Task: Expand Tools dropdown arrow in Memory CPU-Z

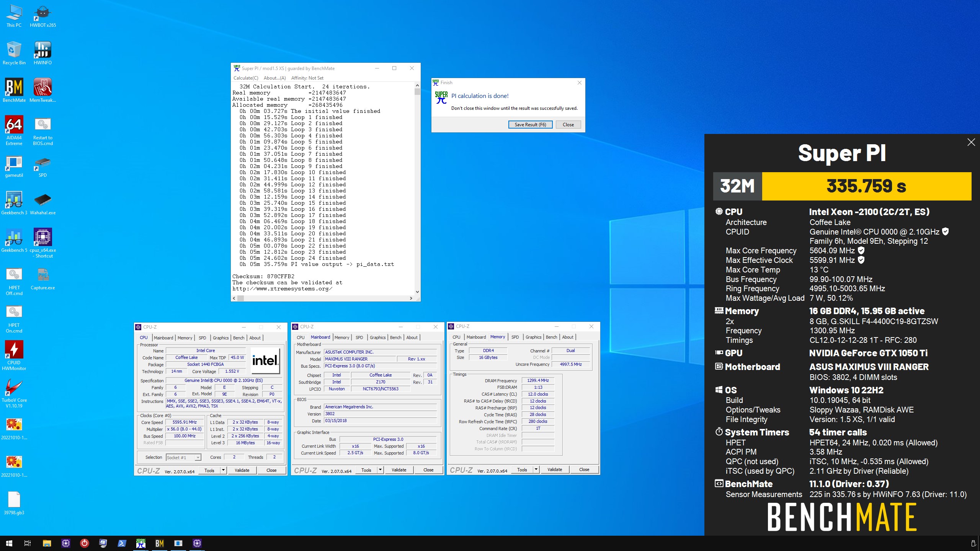Action: 536,469
